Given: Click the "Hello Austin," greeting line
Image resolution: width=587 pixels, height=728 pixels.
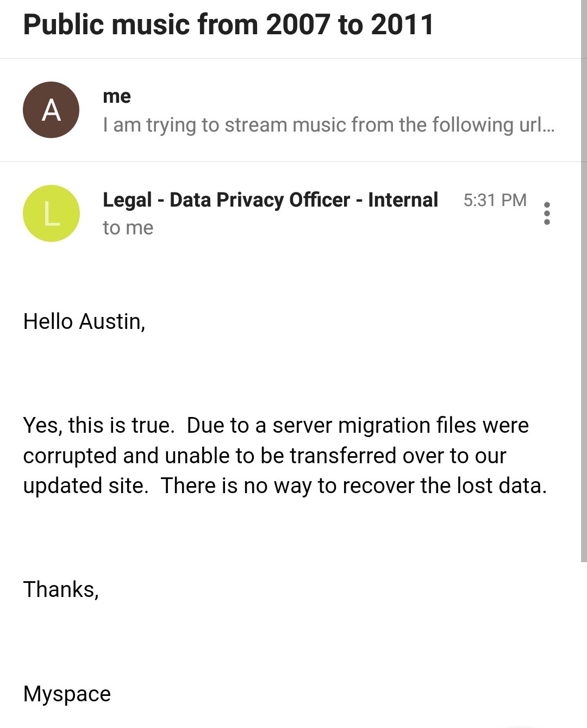Looking at the screenshot, I should (84, 321).
